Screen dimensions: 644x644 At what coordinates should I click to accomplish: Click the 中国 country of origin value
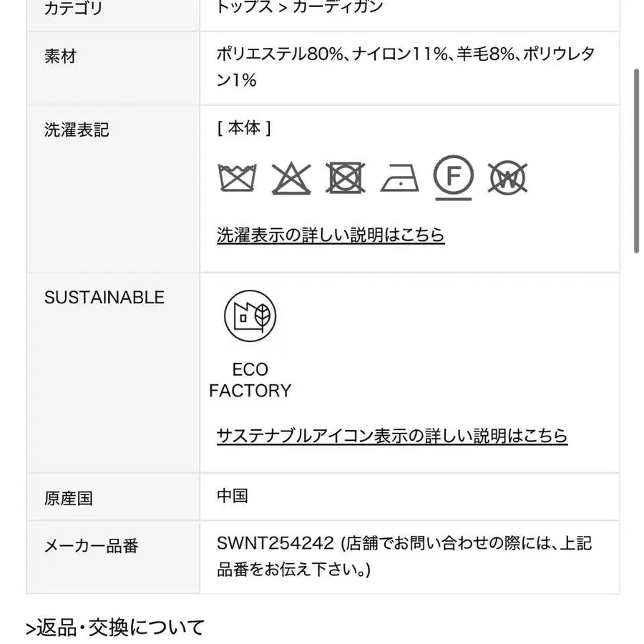(233, 495)
